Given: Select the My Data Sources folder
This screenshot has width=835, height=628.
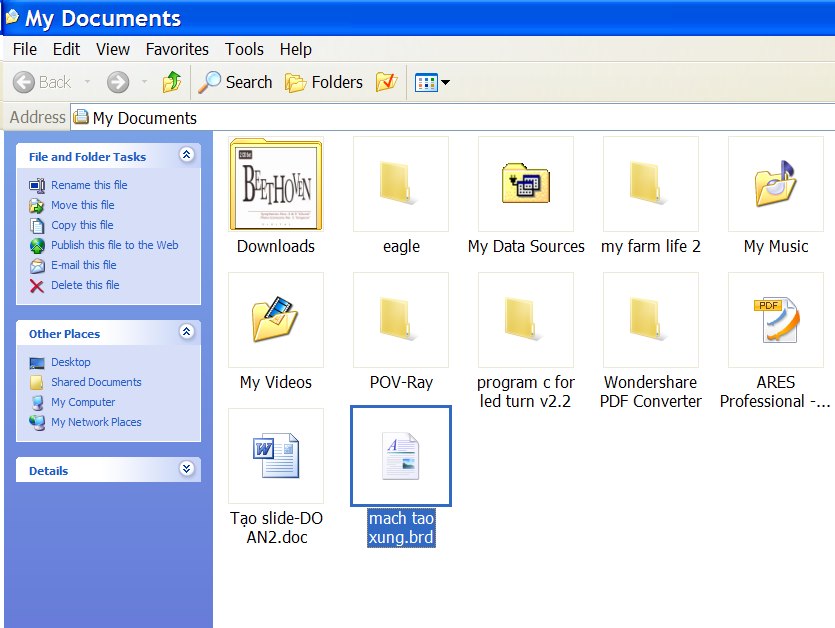Looking at the screenshot, I should click(526, 184).
